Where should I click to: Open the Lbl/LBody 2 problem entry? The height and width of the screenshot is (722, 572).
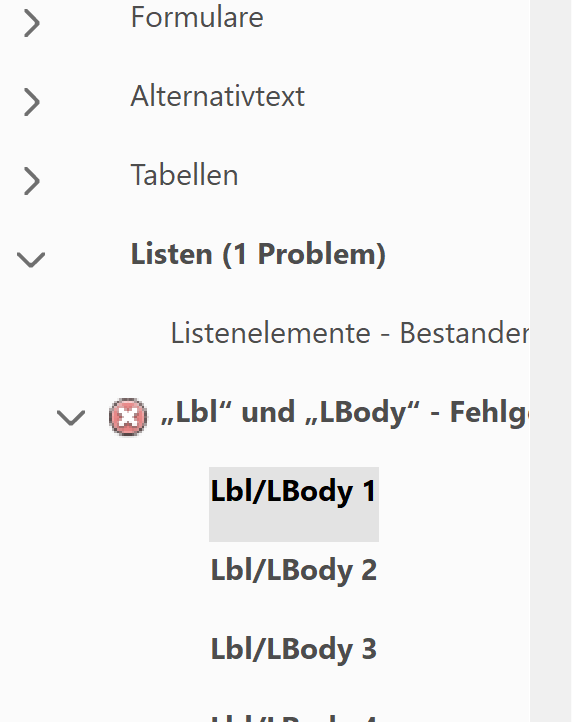[294, 570]
